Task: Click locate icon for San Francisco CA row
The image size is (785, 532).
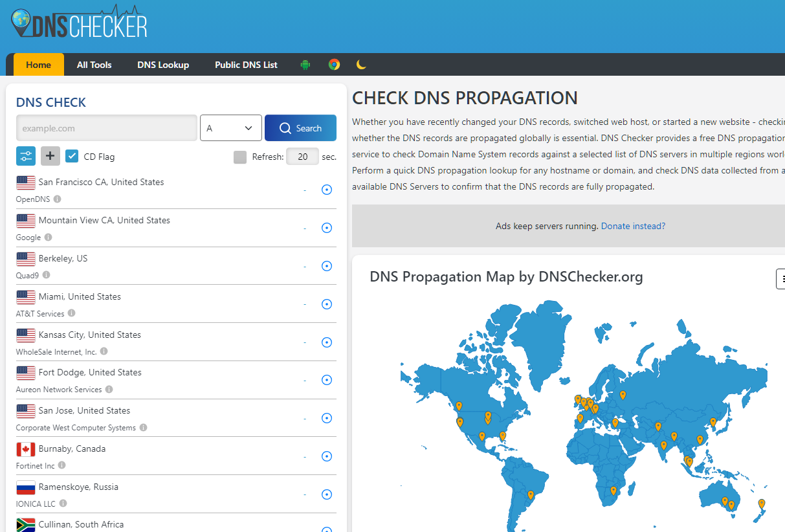Action: pos(327,190)
